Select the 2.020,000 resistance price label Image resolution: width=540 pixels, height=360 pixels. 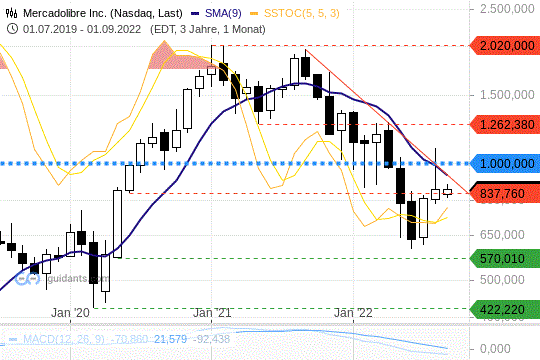505,45
